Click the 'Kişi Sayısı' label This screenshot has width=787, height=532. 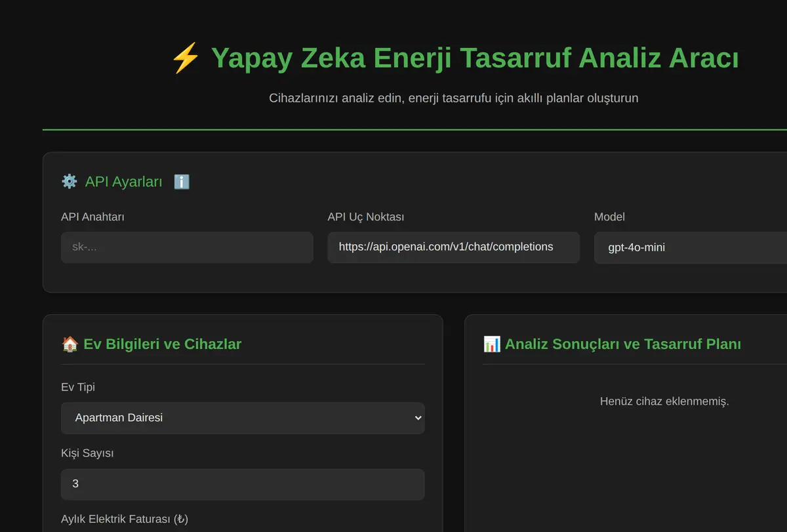pos(87,453)
